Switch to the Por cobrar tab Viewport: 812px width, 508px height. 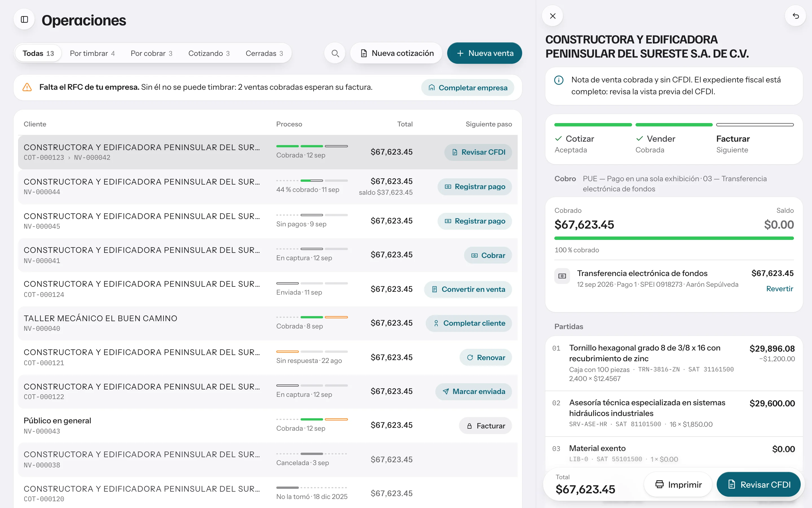[x=151, y=53]
